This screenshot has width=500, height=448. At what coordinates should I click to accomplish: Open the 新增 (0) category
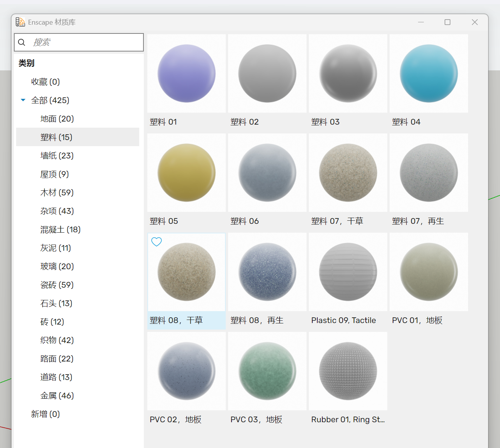click(x=45, y=414)
